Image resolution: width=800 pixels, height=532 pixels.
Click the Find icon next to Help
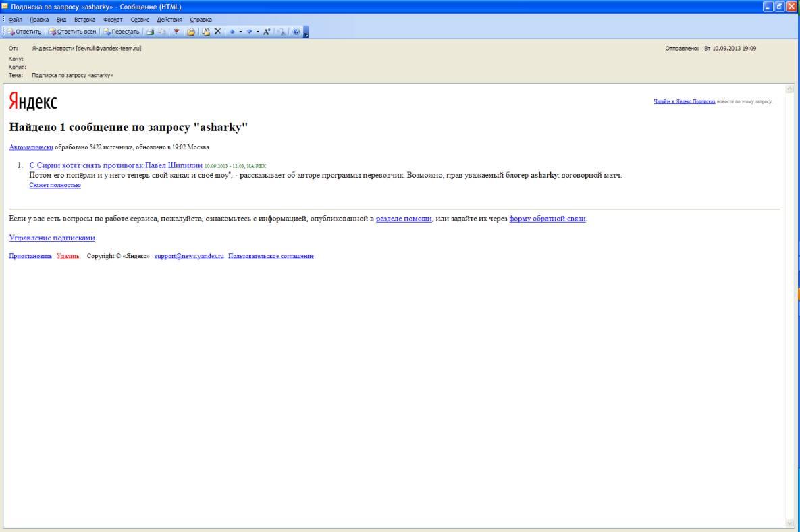click(281, 32)
